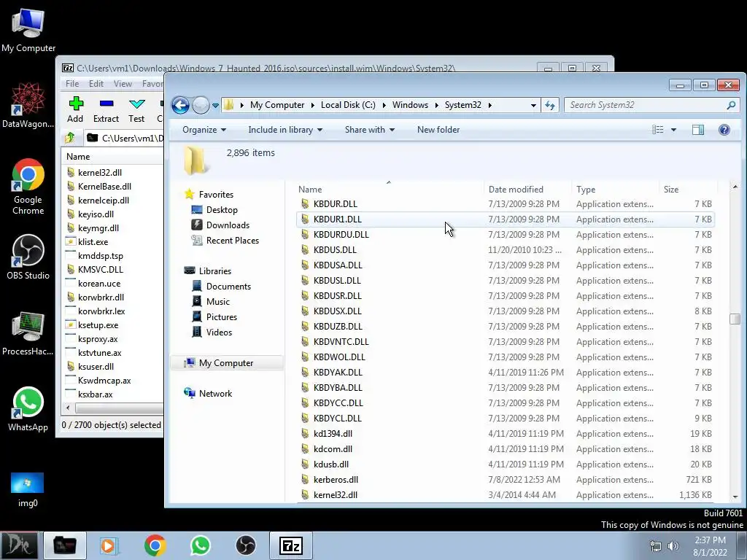Open the View menu in 7-Zip
Viewport: 747px width, 560px height.
coord(123,84)
